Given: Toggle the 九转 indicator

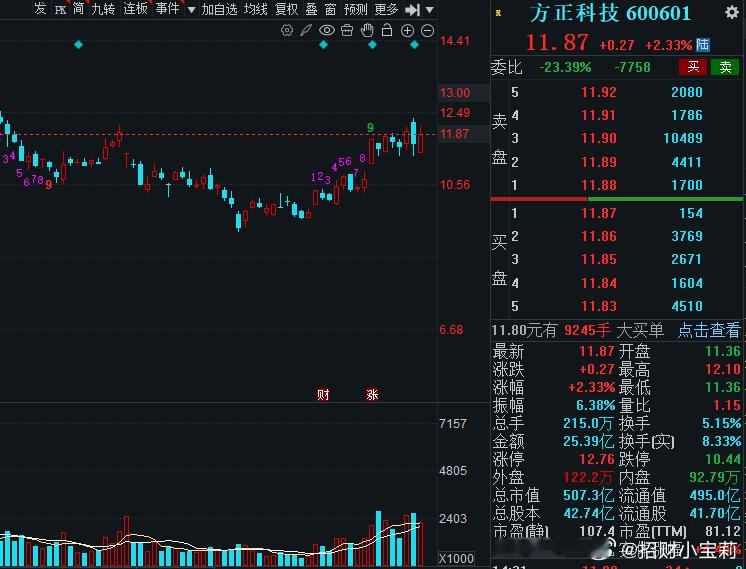Looking at the screenshot, I should [x=103, y=9].
